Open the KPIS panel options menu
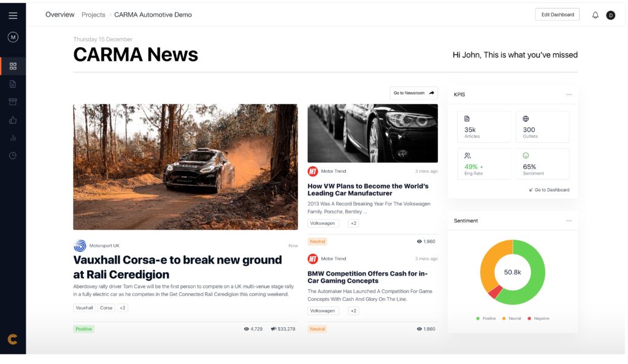Image resolution: width=628 pixels, height=364 pixels. [x=569, y=94]
